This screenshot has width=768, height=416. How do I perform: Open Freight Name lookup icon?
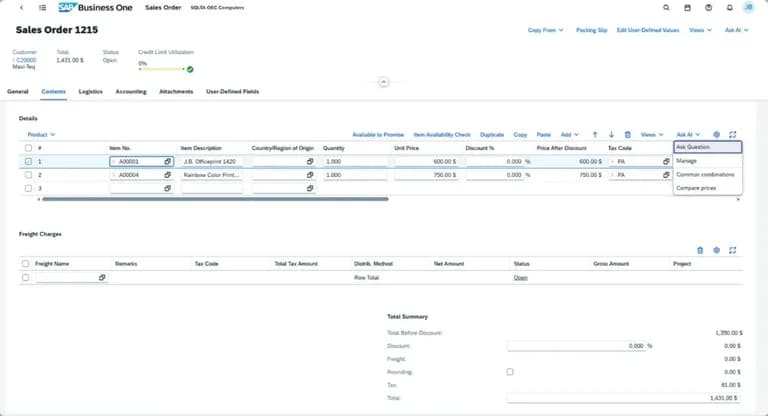tap(102, 277)
